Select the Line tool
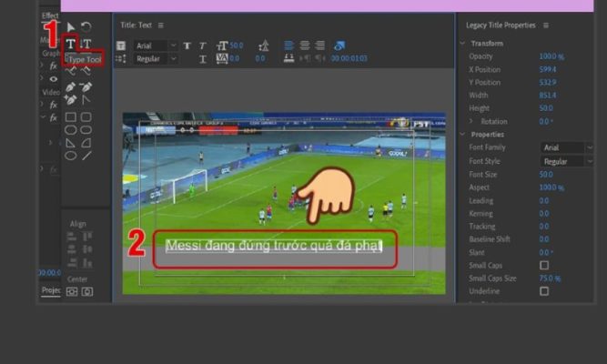 coord(86,156)
